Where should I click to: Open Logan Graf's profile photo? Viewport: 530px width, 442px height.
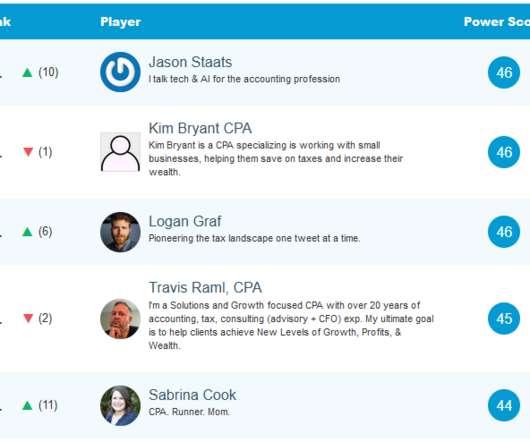coord(120,232)
